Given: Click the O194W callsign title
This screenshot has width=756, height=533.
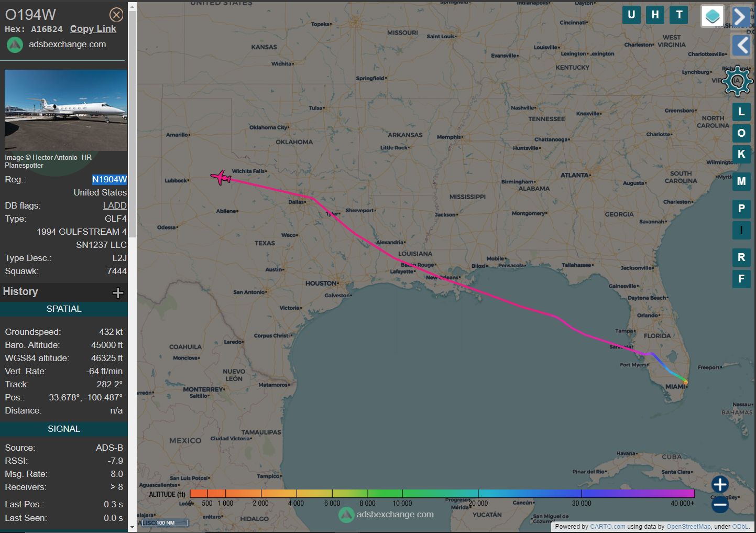Looking at the screenshot, I should 30,15.
